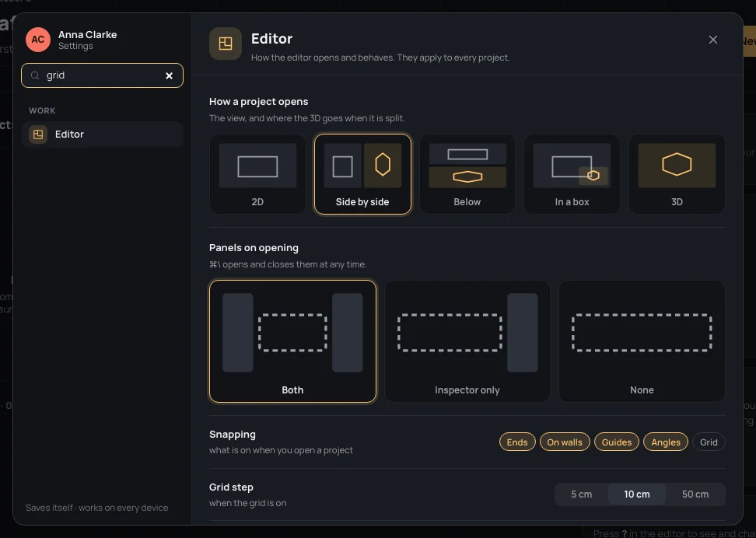Close the settings dialog
This screenshot has width=756, height=538.
pos(713,40)
